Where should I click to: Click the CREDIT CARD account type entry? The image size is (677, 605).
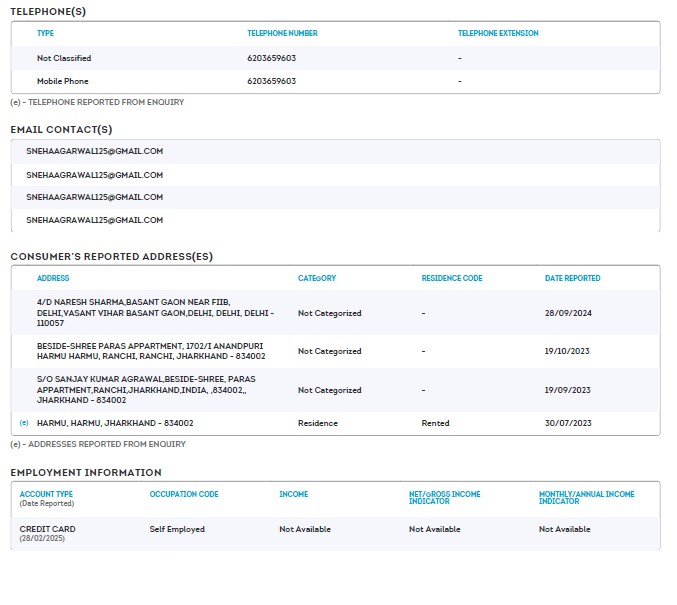tap(47, 529)
